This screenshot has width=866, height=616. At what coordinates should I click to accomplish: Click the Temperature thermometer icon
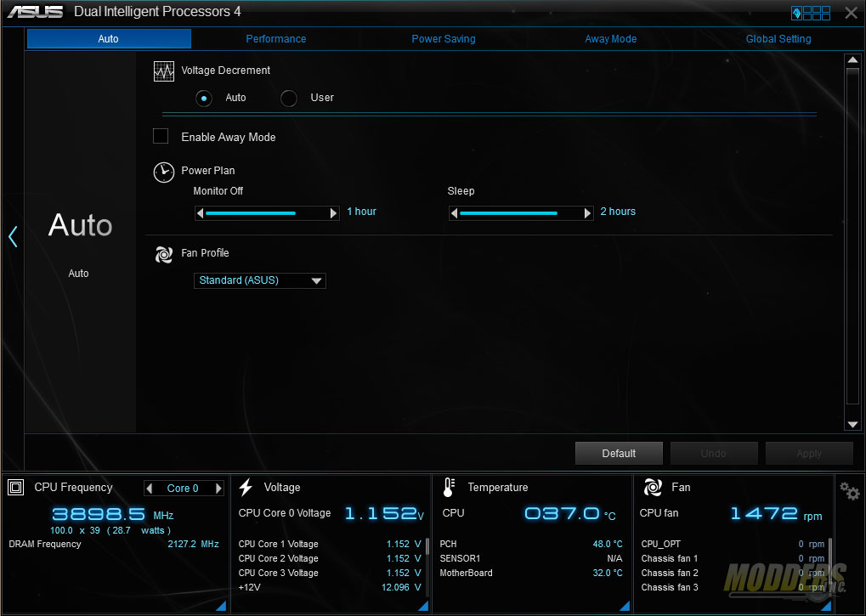[449, 488]
